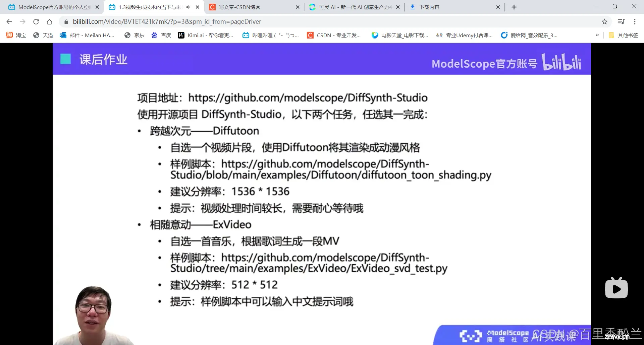Open the 专业Udemy付费课 bookmark
The width and height of the screenshot is (644, 345).
click(x=464, y=35)
